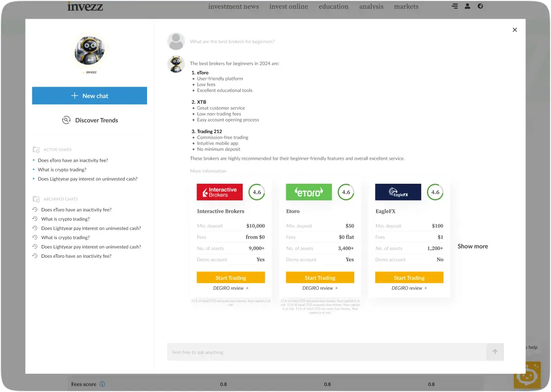Click the Fees score info icon
This screenshot has width=551, height=392.
(102, 384)
